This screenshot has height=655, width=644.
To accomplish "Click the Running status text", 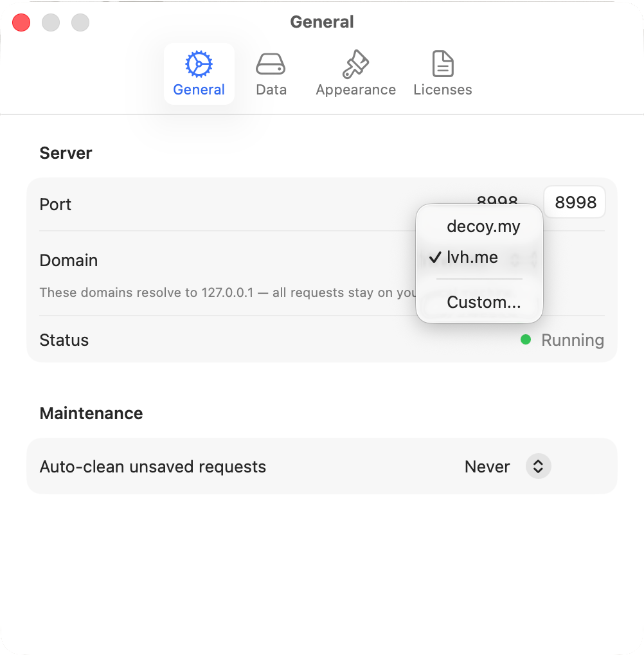I will coord(572,339).
